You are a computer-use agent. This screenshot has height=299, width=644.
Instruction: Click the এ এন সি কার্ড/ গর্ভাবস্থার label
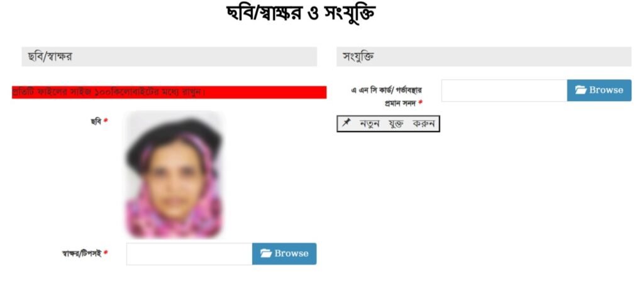tap(386, 90)
